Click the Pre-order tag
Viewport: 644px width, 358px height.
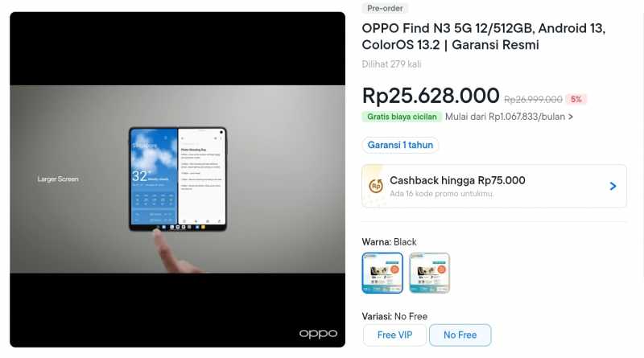[x=385, y=8]
